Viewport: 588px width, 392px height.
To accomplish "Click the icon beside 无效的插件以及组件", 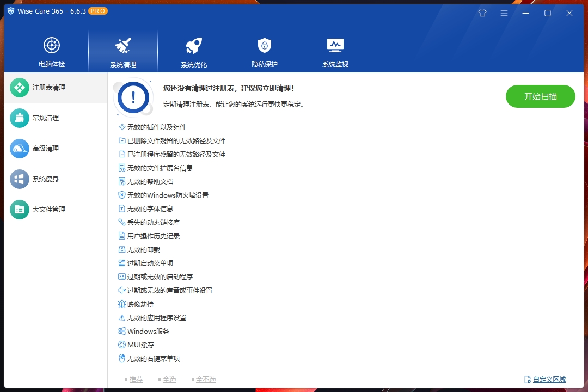I will tap(122, 127).
